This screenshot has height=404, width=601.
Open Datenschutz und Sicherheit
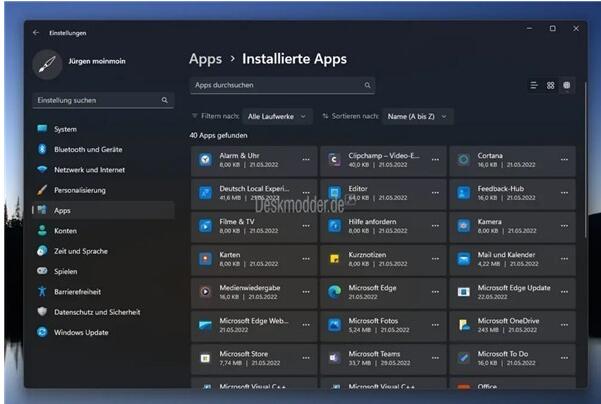tap(103, 312)
